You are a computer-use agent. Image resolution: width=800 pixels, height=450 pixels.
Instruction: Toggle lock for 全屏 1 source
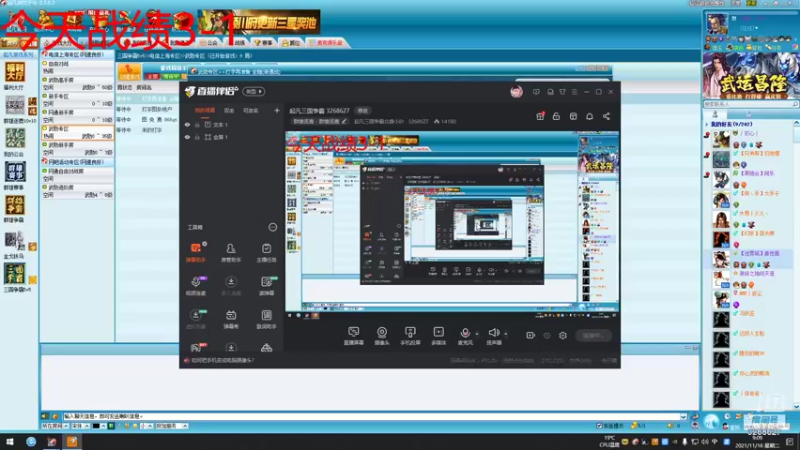click(197, 137)
